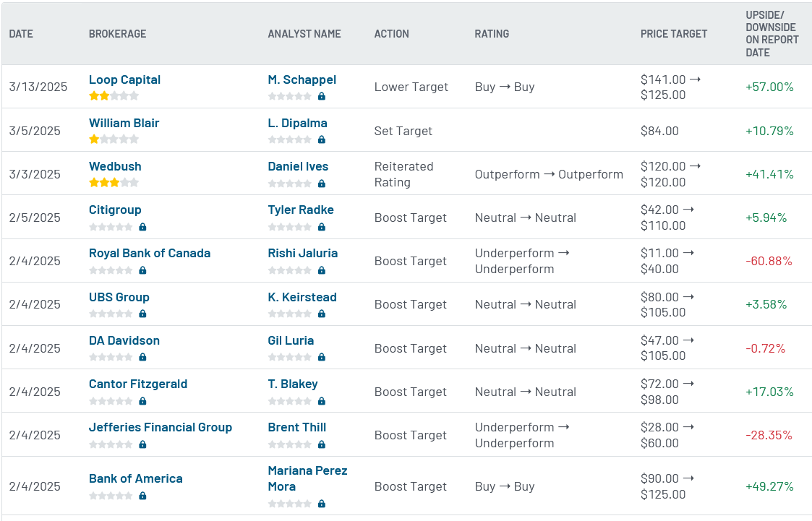
Task: Click the lock icon under T. Blakey
Action: [322, 402]
